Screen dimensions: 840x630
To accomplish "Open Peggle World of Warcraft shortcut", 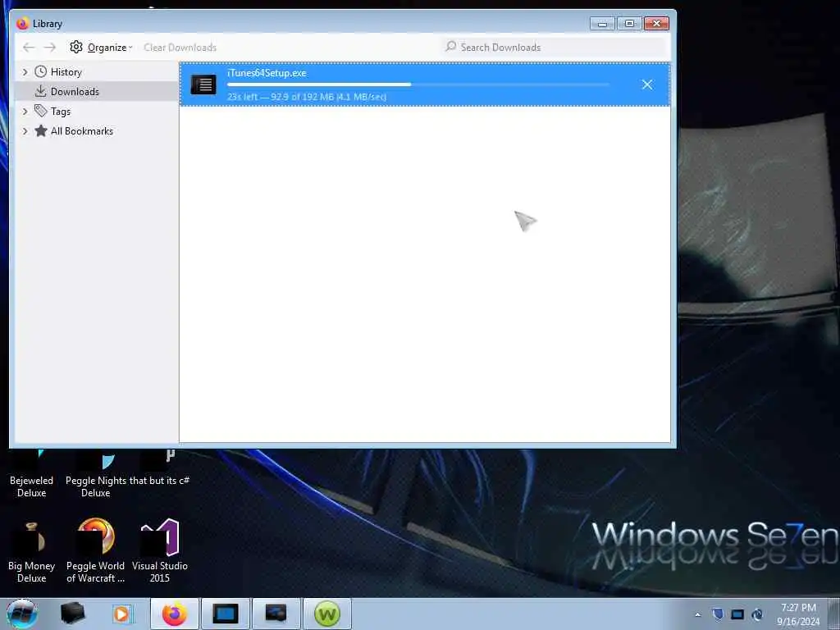I will [95, 552].
